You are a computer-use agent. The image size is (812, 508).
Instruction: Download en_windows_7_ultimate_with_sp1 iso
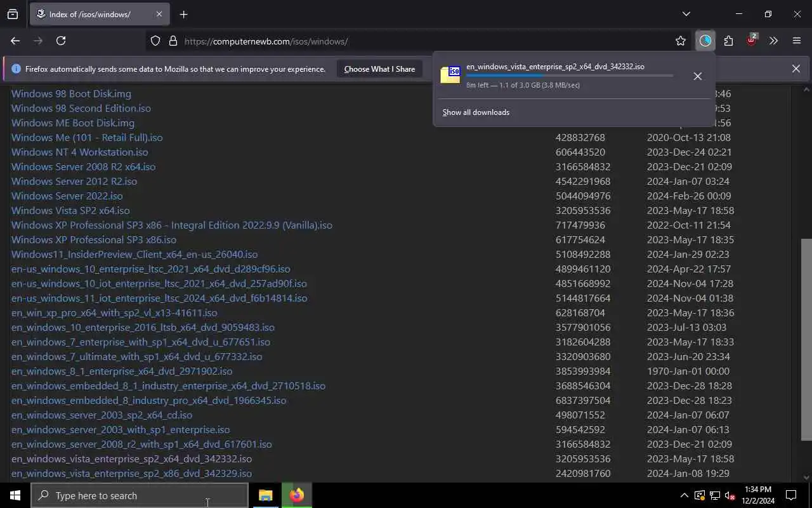pos(136,356)
